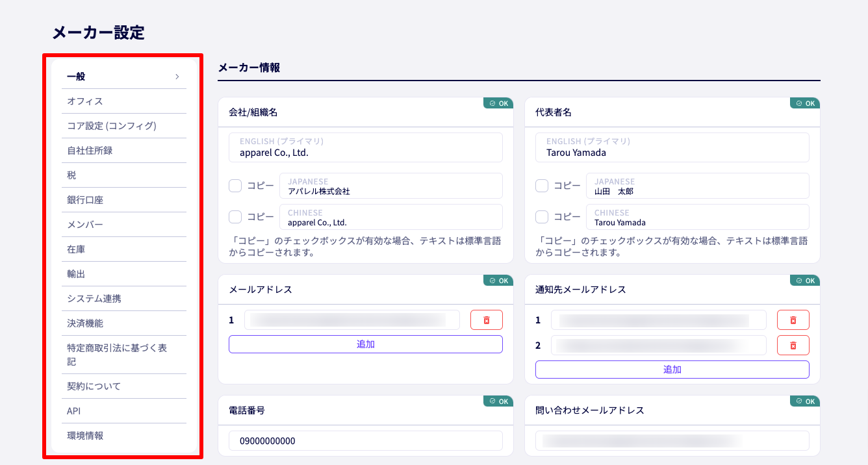Click 追加 button under メールアドレス

[x=366, y=344]
